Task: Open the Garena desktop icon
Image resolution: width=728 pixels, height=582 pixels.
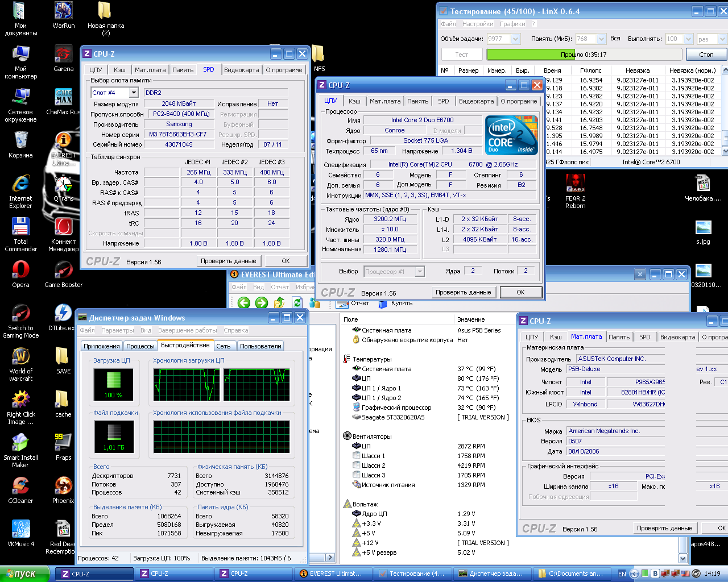Action: point(63,59)
